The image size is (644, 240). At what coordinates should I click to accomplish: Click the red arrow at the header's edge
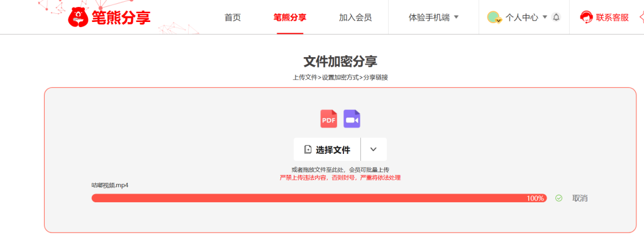[641, 17]
